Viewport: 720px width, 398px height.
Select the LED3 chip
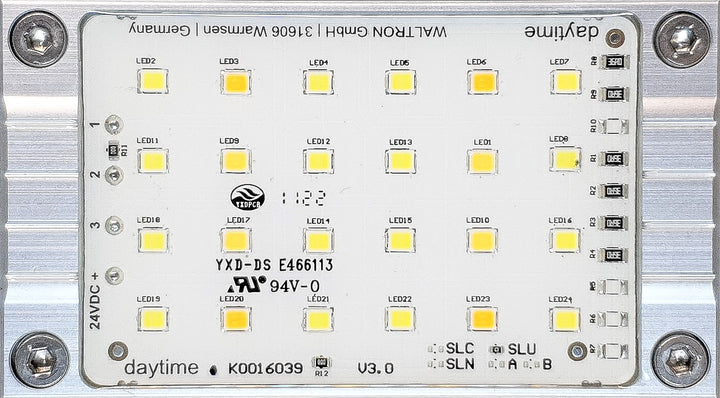pos(236,82)
